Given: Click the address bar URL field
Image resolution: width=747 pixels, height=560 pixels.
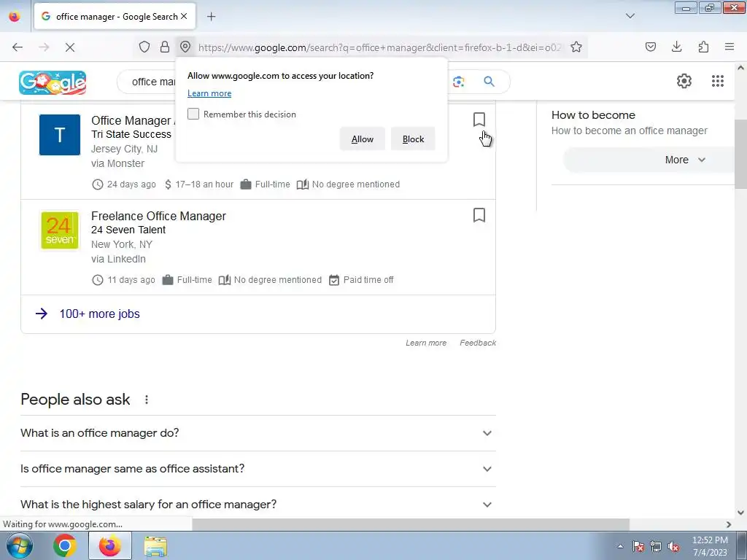Looking at the screenshot, I should coord(379,47).
